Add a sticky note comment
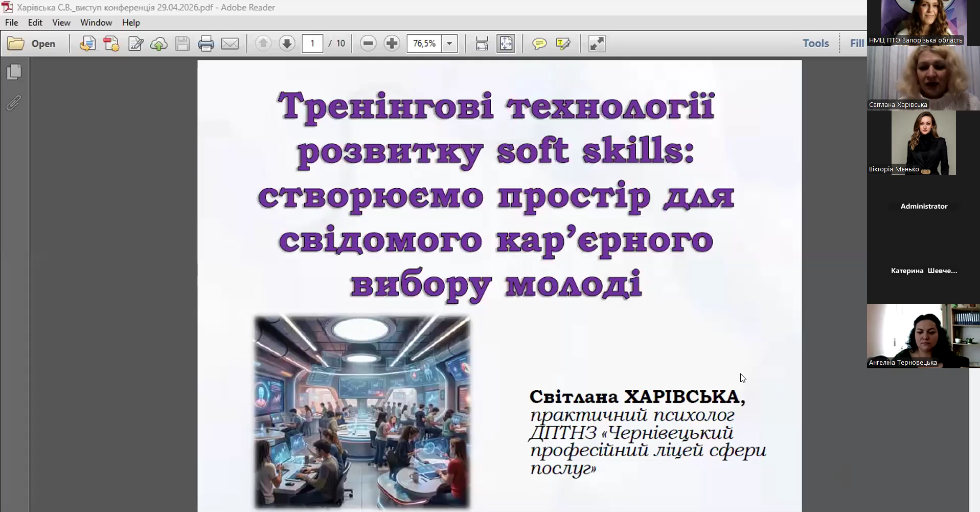The image size is (980, 512). [539, 43]
